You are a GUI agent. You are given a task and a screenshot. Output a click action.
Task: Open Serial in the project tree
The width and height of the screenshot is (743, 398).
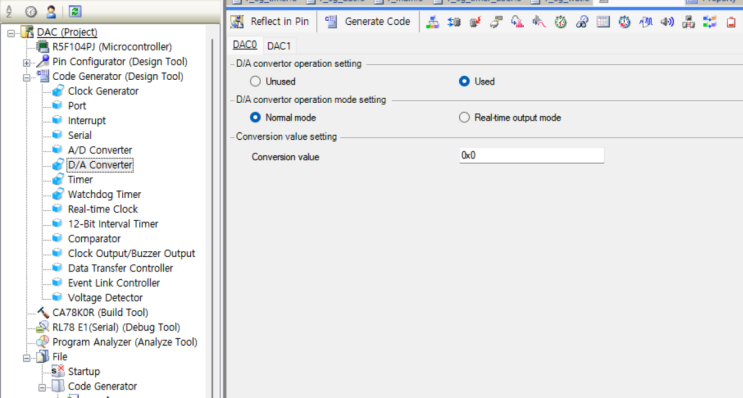(x=80, y=135)
